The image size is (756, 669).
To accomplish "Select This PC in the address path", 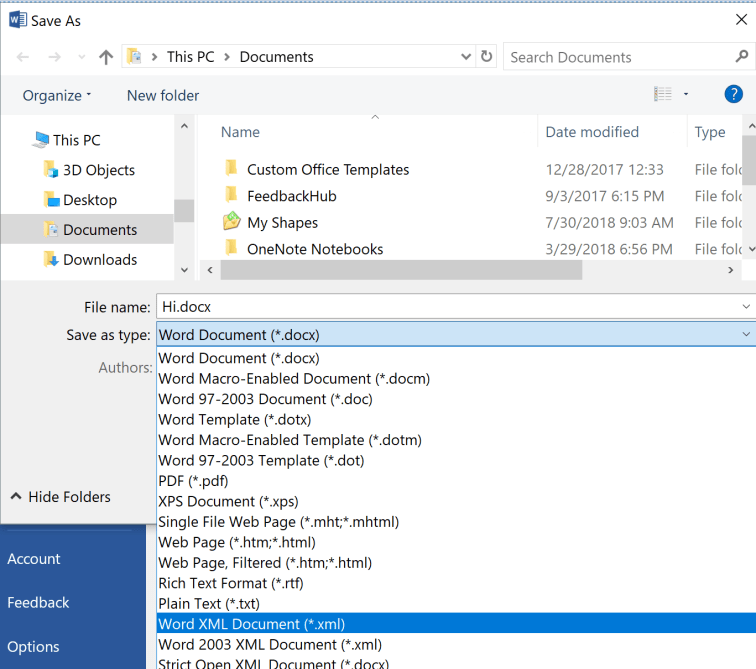I will pos(190,57).
